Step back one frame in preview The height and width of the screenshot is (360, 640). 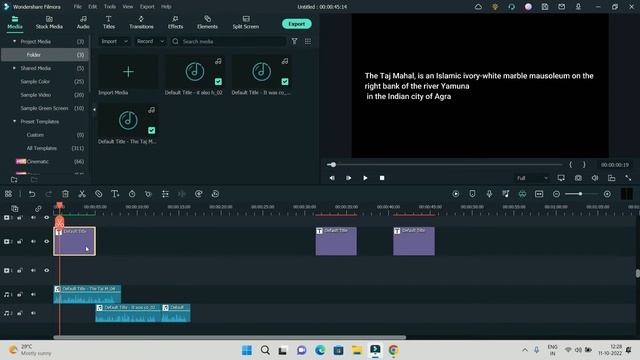point(332,178)
